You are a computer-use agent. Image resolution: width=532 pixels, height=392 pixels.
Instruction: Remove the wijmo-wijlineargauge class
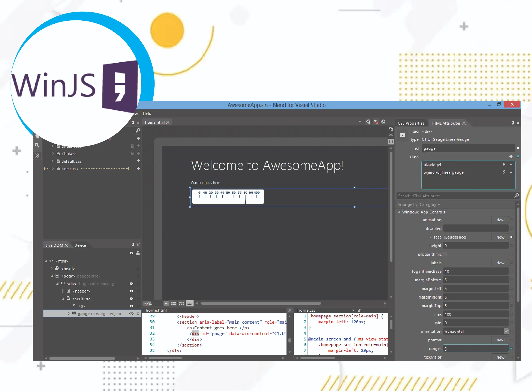point(511,172)
